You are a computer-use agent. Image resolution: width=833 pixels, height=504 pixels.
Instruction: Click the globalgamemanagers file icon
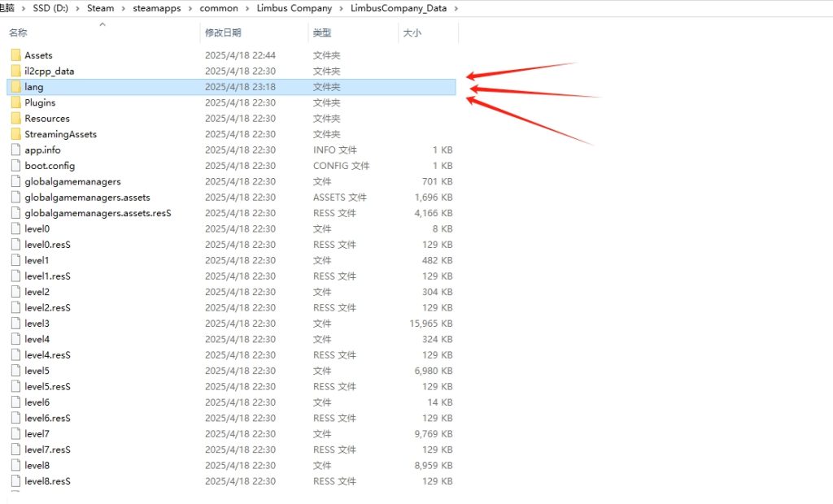point(16,181)
